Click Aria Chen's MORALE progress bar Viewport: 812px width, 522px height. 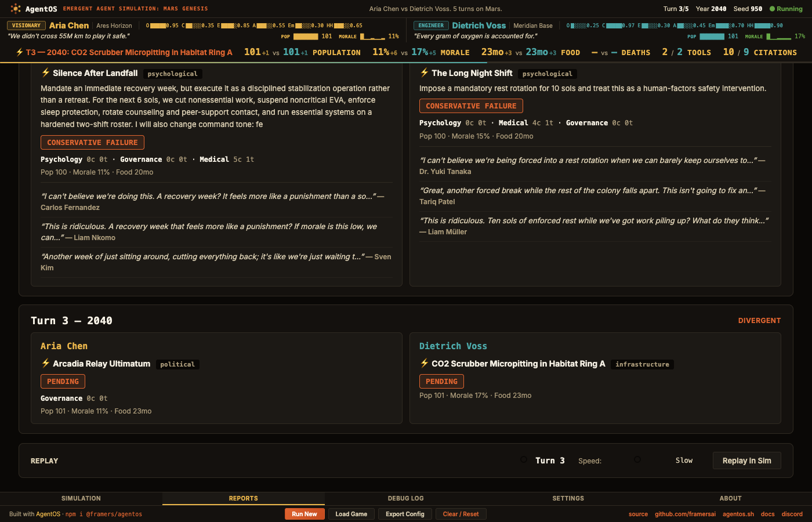(371, 36)
